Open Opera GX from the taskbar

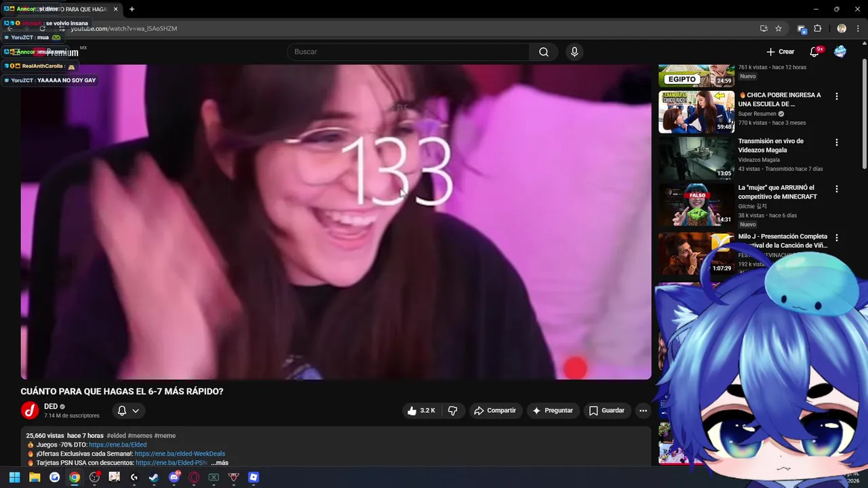click(194, 477)
